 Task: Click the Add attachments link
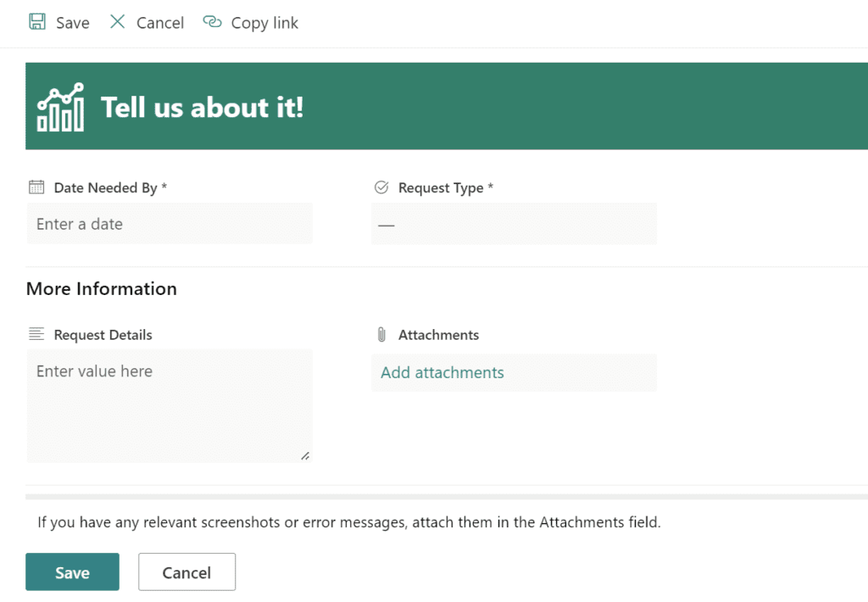pyautogui.click(x=442, y=373)
